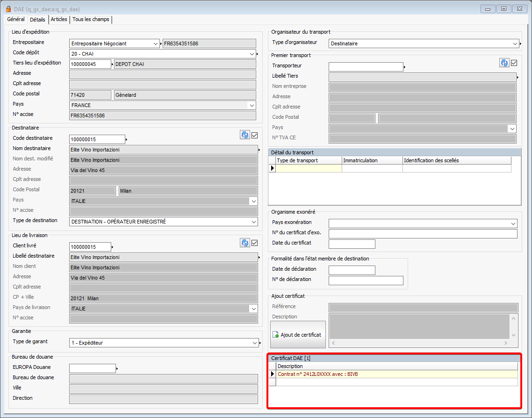Click the N° du certificat d'exo. field
Screen dimensions: 532x418
(x=423, y=234)
